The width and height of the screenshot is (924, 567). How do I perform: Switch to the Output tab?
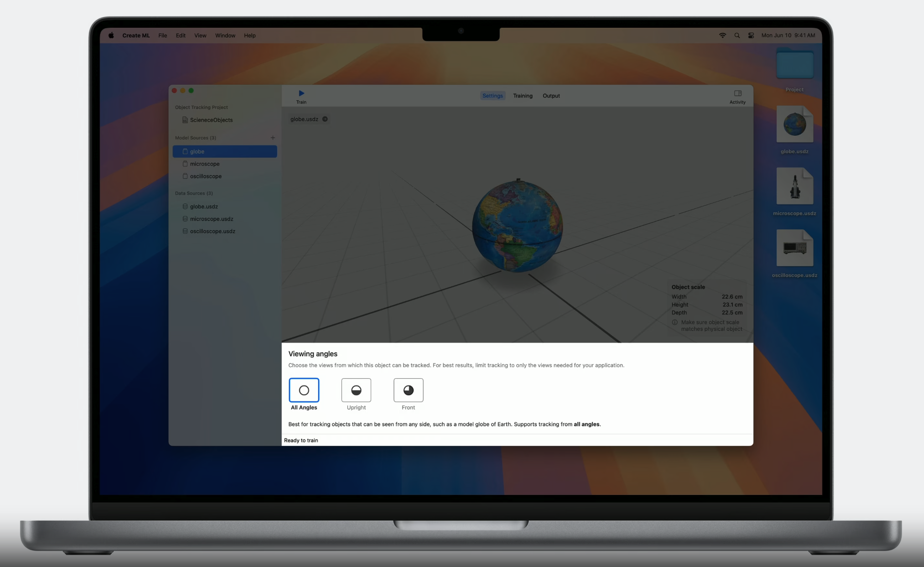(551, 96)
